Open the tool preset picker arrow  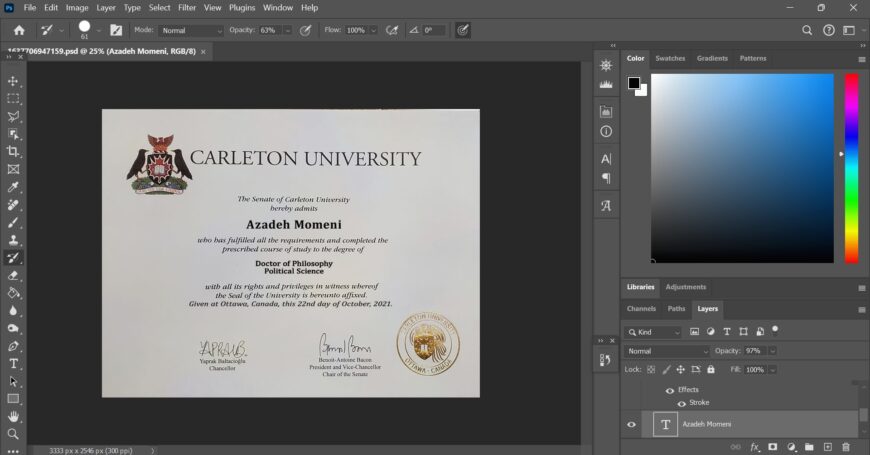[62, 31]
